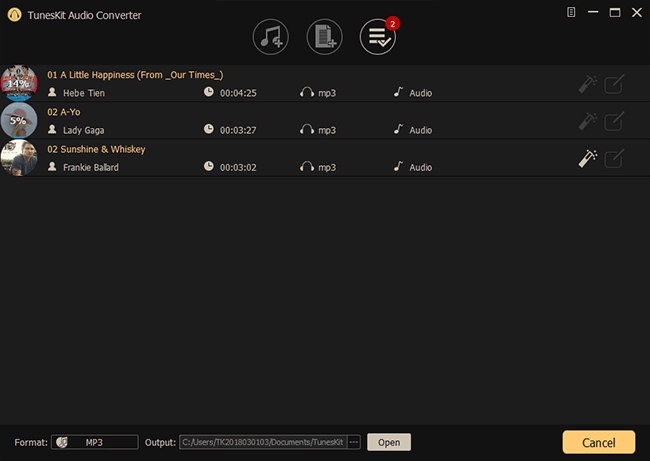Click edit tag icon for A Little Happiness
The image size is (650, 461).
pos(614,84)
